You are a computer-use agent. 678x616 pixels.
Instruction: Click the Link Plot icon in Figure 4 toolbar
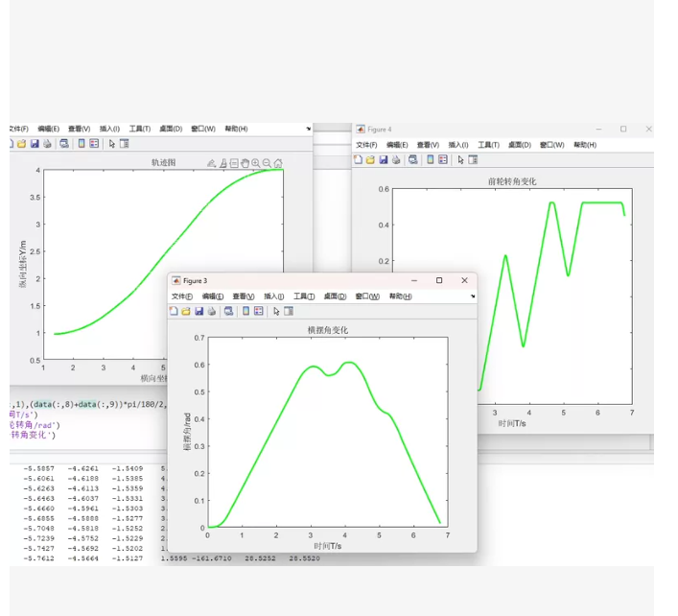pos(413,159)
